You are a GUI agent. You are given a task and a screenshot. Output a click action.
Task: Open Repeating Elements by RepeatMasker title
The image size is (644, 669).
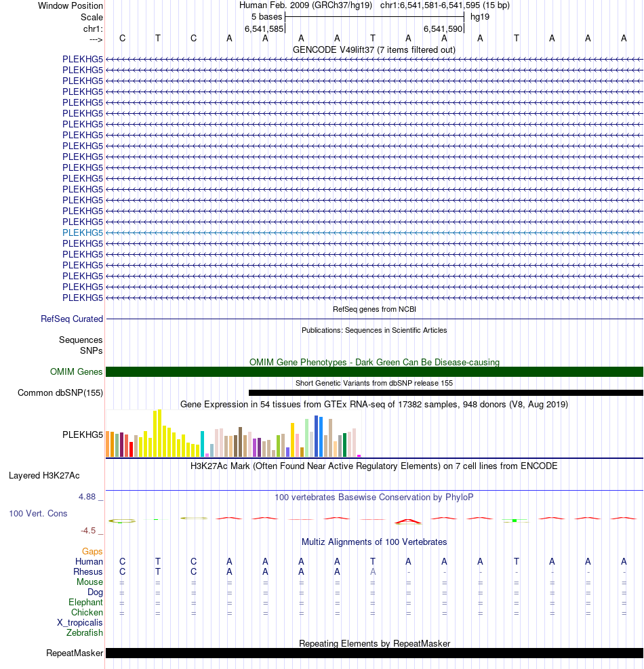click(374, 643)
